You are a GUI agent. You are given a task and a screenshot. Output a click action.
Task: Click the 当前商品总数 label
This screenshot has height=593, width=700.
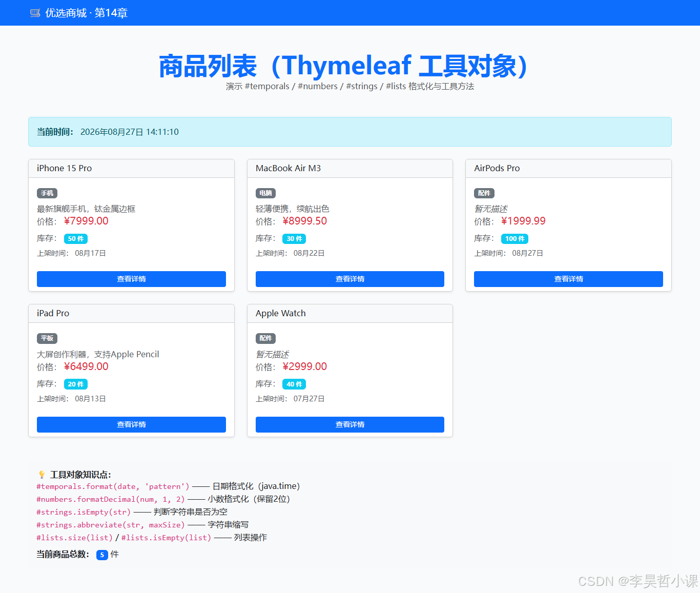point(63,554)
